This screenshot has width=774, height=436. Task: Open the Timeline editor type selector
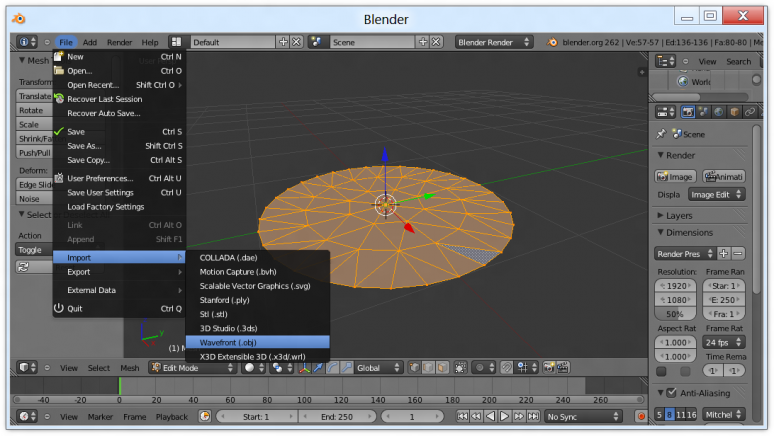(x=27, y=416)
